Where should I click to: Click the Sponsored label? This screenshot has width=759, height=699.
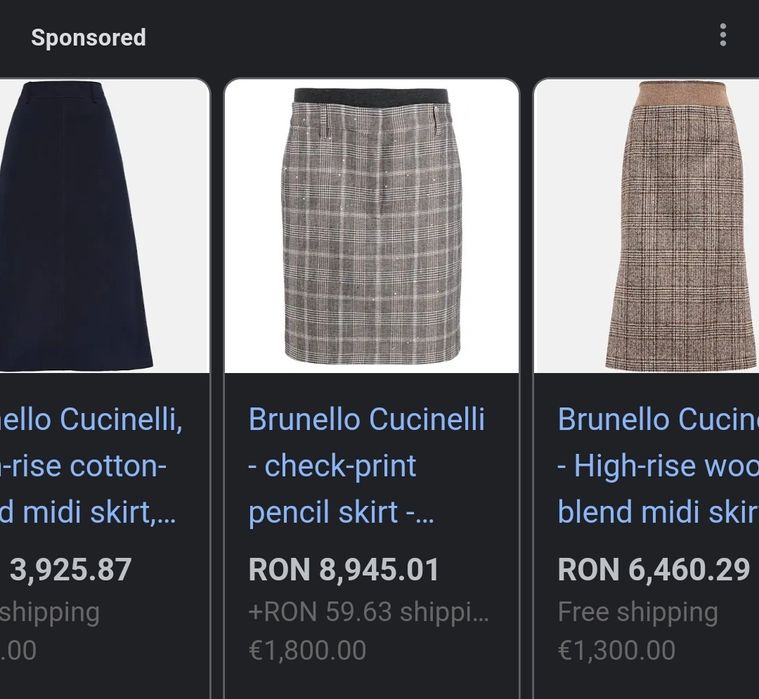[x=88, y=38]
